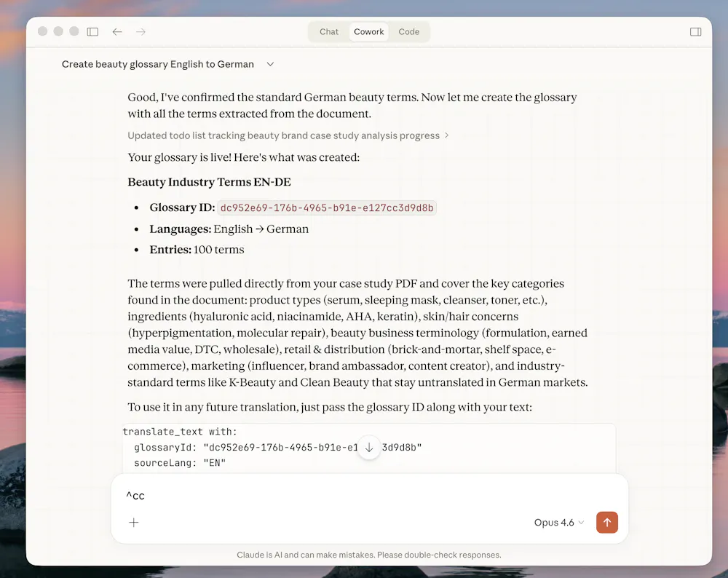Go forward with the right arrow

pyautogui.click(x=141, y=31)
